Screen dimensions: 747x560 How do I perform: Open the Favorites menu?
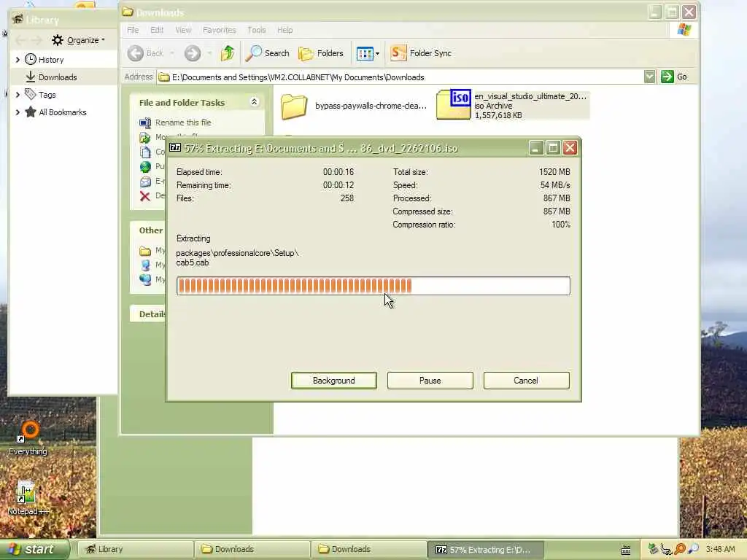219,30
